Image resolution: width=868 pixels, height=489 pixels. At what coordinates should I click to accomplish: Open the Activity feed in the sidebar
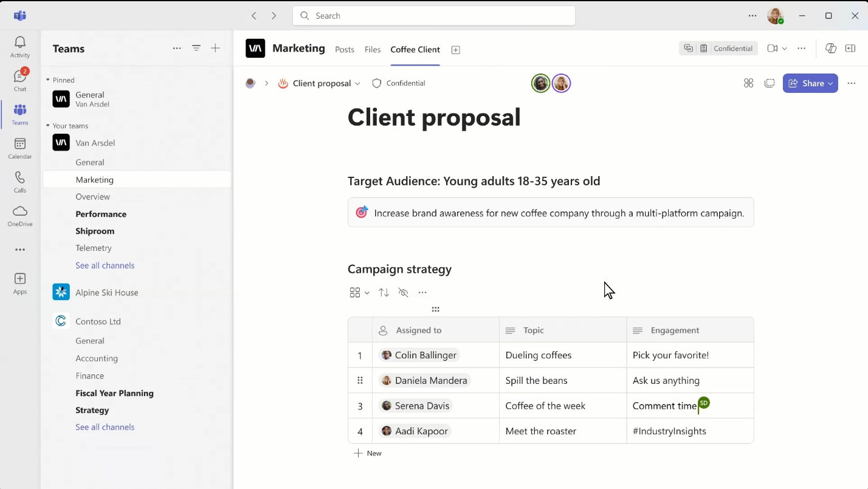[20, 47]
